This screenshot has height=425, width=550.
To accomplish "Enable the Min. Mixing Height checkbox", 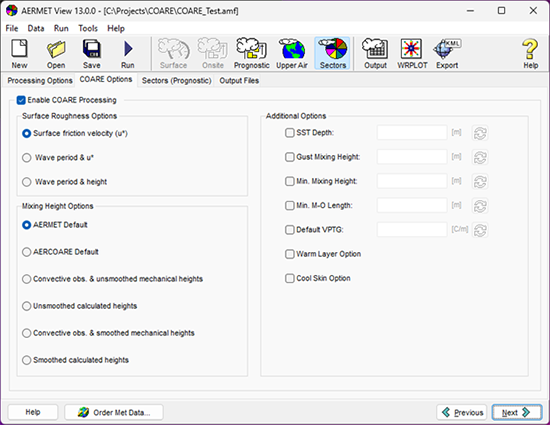I will click(289, 181).
